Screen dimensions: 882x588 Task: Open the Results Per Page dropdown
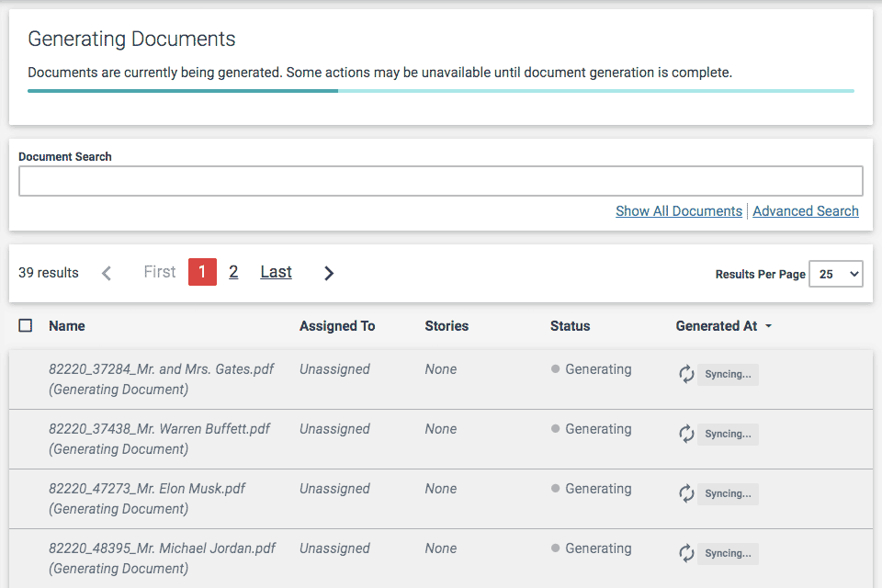[x=836, y=274]
